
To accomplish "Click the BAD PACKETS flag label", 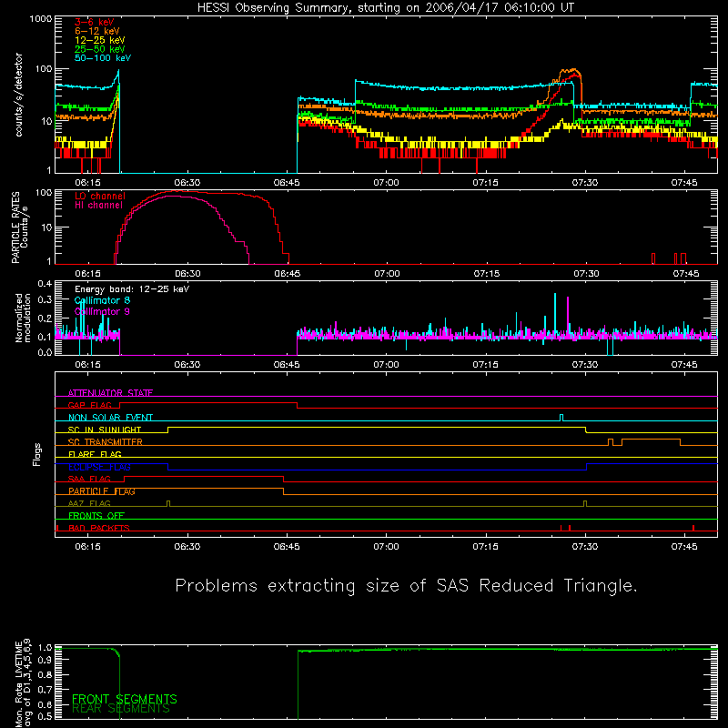I will (99, 528).
